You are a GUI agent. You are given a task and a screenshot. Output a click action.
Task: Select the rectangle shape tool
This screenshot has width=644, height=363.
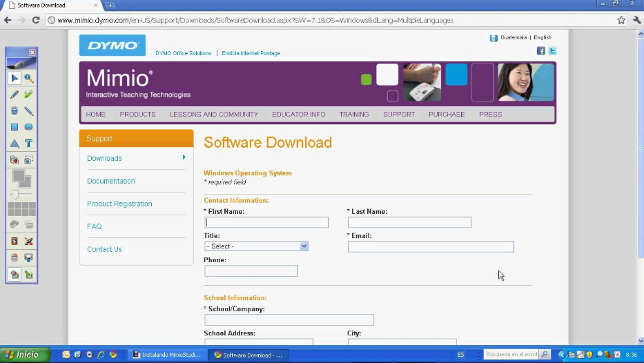tap(14, 127)
